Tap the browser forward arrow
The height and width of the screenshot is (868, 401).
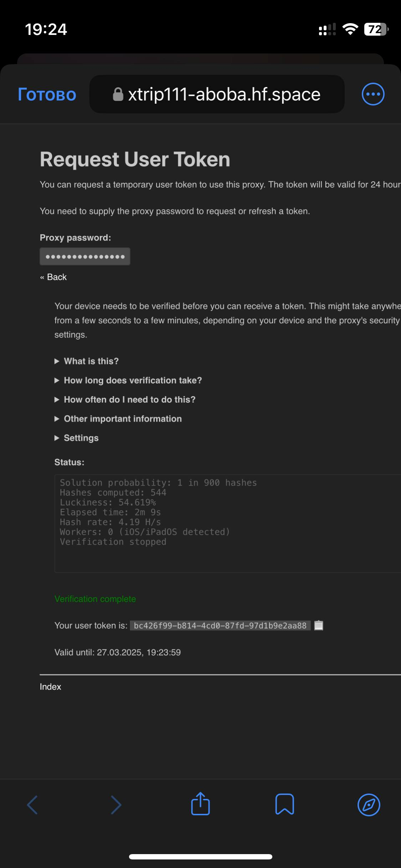tap(116, 805)
